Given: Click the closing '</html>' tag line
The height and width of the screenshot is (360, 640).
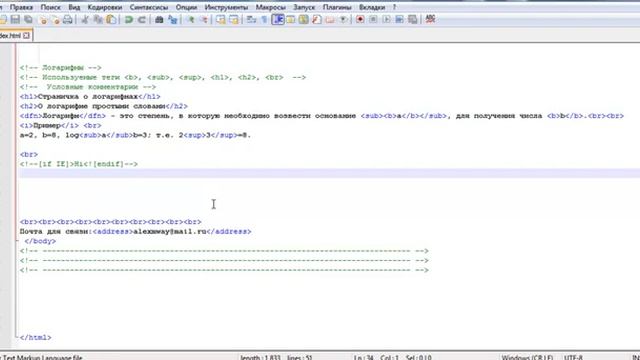Looking at the screenshot, I should [x=36, y=338].
